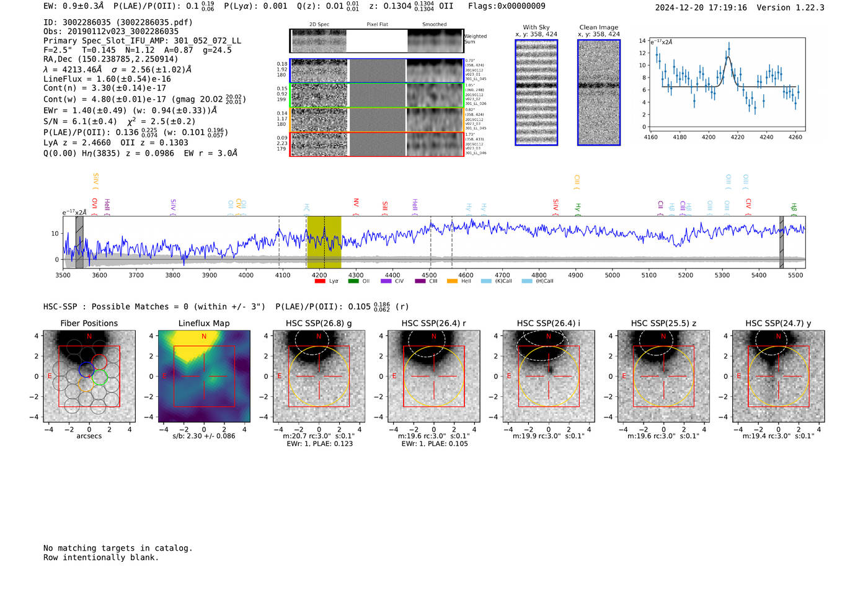The height and width of the screenshot is (591, 868).
Task: Open the Lineflux Map panel
Action: pyautogui.click(x=204, y=376)
